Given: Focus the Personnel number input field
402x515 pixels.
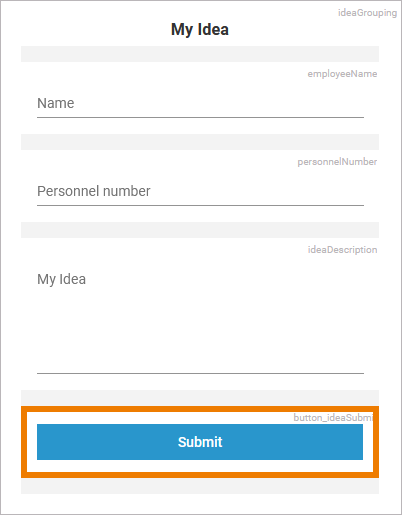Looking at the screenshot, I should click(200, 192).
